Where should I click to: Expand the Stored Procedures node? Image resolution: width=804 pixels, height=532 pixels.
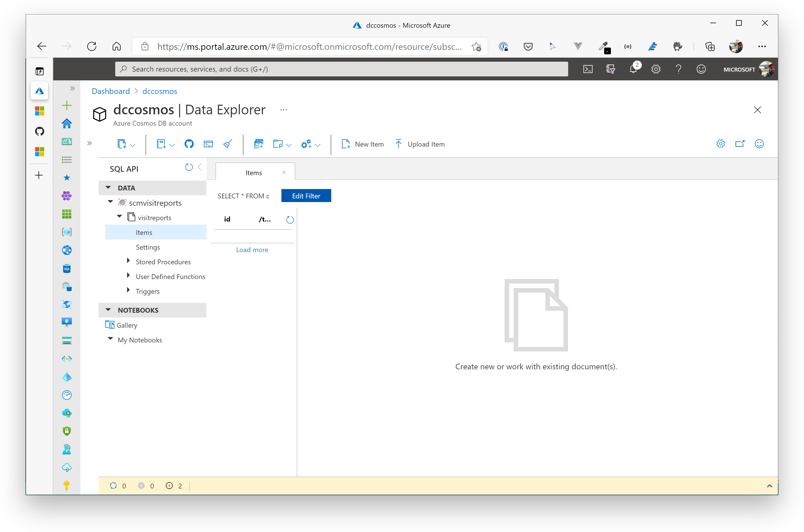click(x=128, y=261)
